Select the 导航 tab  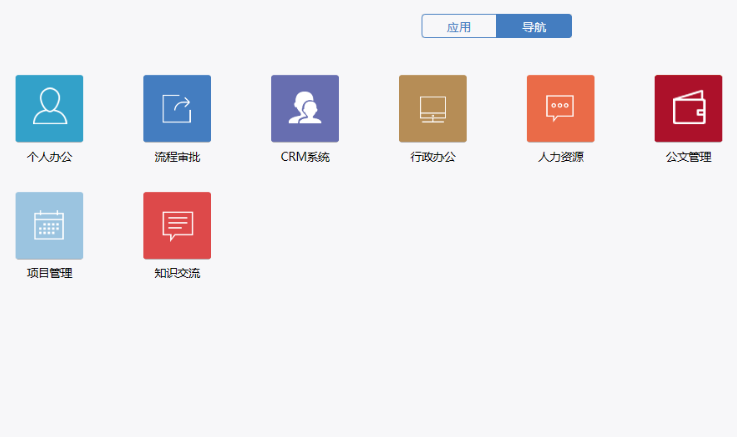(x=534, y=27)
